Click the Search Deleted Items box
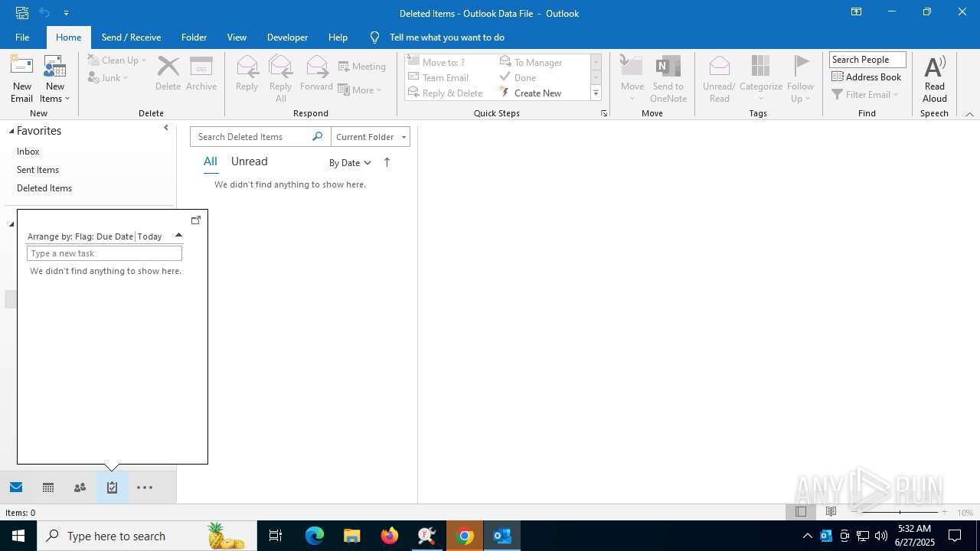 [251, 137]
